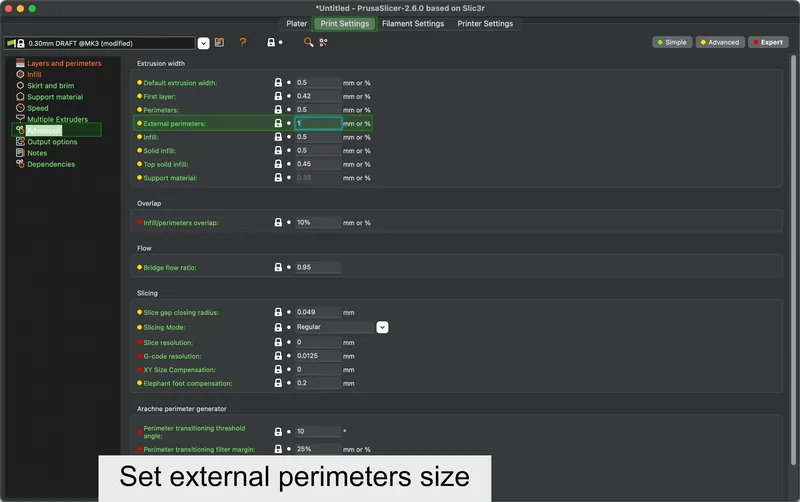Image resolution: width=800 pixels, height=502 pixels.
Task: Click the Support material sidebar icon
Action: (20, 96)
